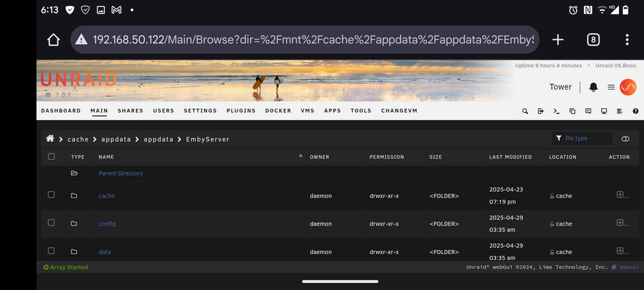Click the Tower server name
The height and width of the screenshot is (290, 644).
561,86
